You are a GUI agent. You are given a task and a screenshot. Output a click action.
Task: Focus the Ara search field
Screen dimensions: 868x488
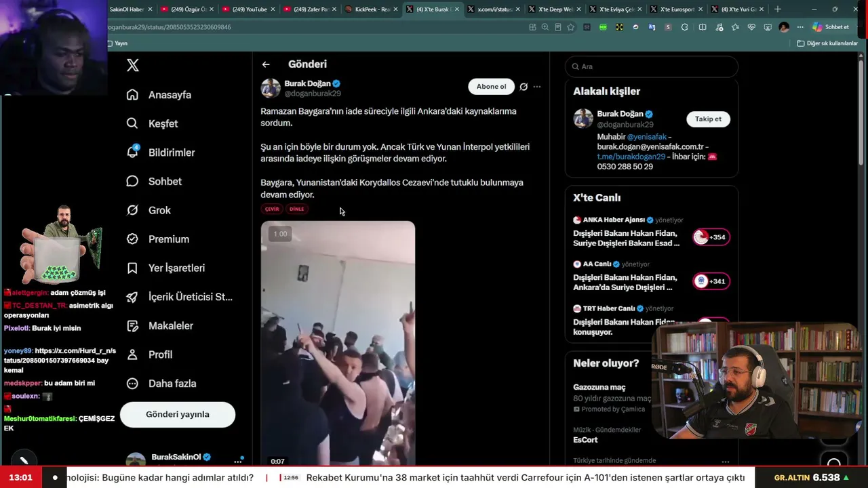(651, 66)
